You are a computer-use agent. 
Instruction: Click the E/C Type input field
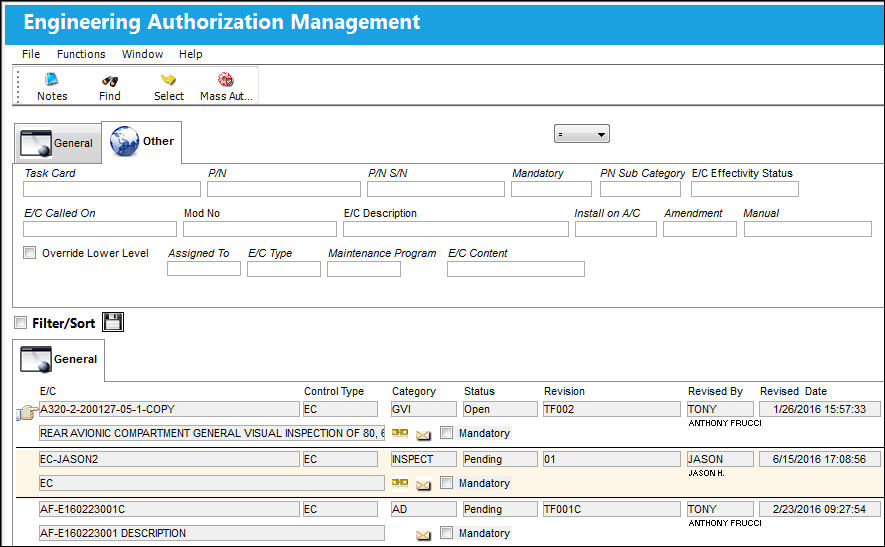point(284,269)
